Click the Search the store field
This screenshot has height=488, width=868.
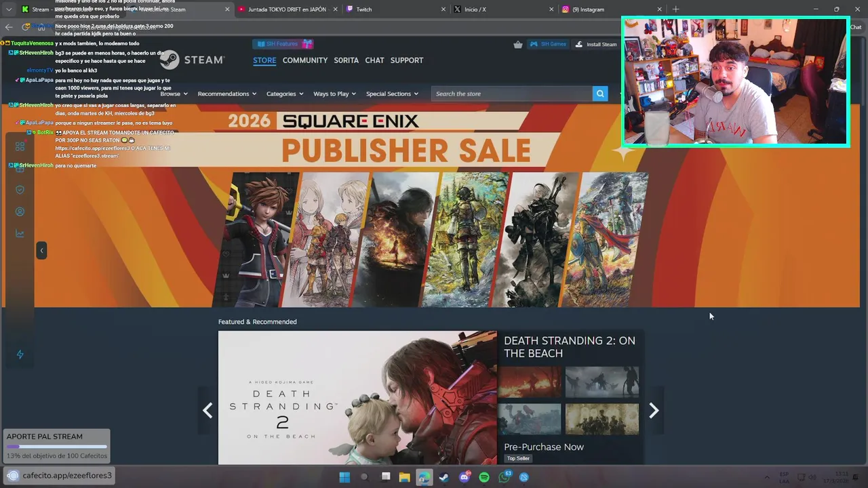pos(512,94)
